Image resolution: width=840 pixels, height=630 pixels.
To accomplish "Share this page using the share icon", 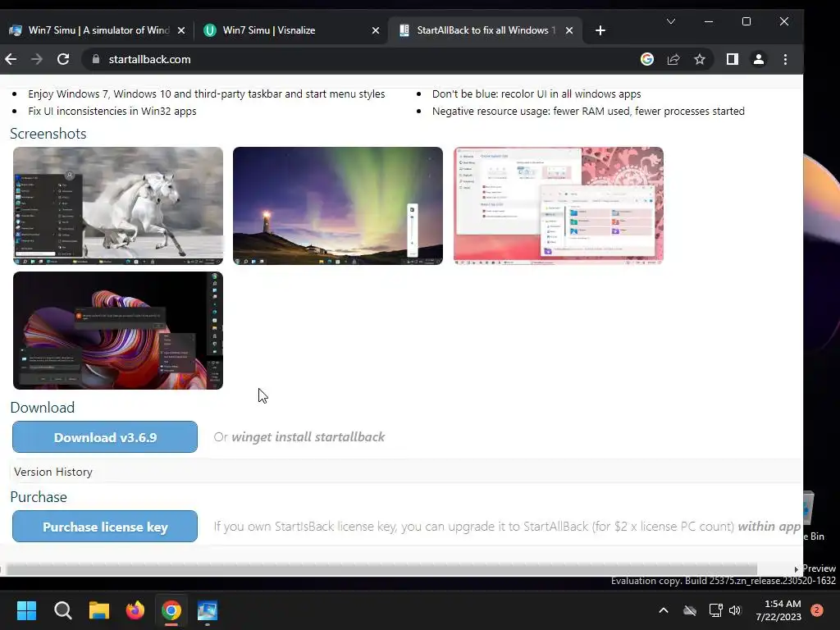I will click(x=673, y=59).
